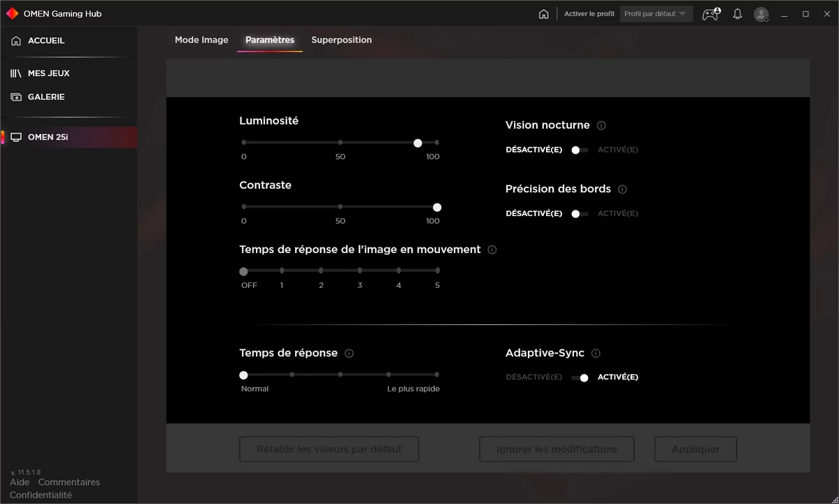The image size is (839, 504).
Task: Open the game controller icon
Action: pyautogui.click(x=711, y=14)
